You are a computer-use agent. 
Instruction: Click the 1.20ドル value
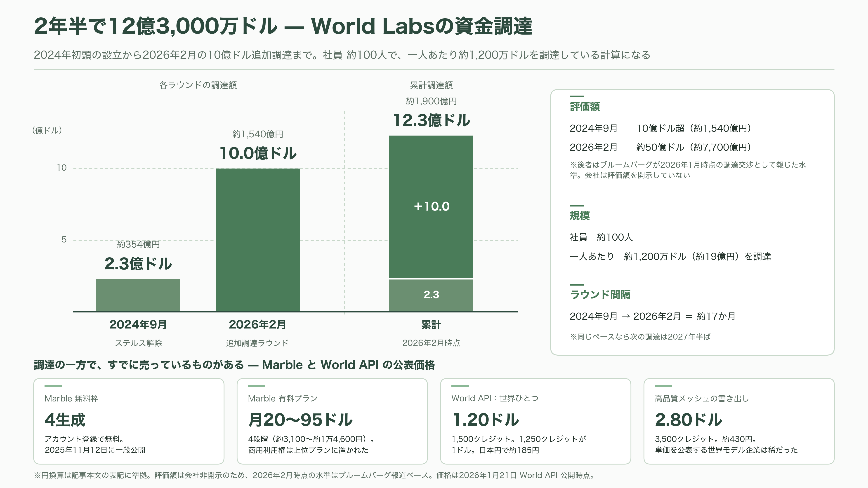(x=485, y=420)
